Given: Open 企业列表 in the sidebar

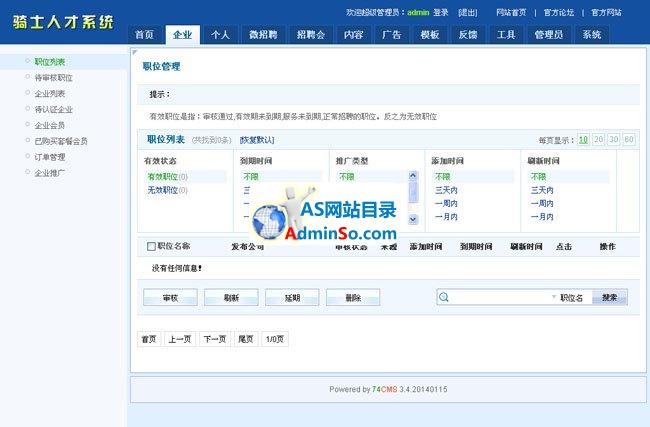Looking at the screenshot, I should (x=50, y=94).
